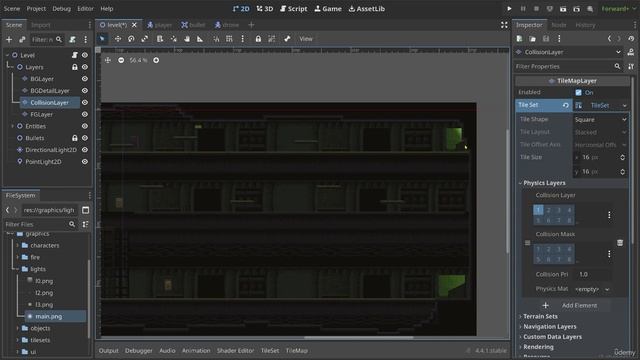Select the main.png file
This screenshot has height=360, width=640.
pos(48,316)
